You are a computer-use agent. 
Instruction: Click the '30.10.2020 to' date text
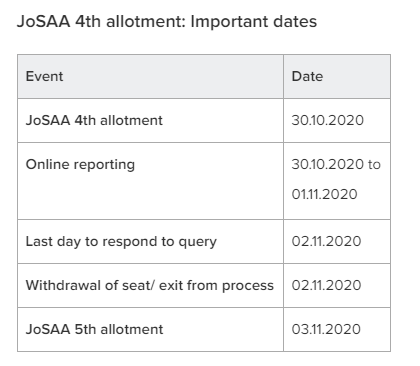pyautogui.click(x=336, y=164)
